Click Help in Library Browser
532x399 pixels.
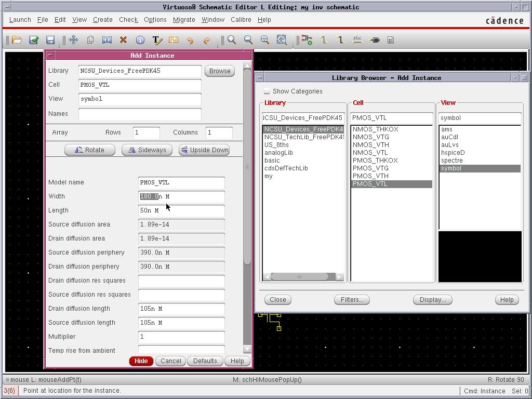[507, 300]
